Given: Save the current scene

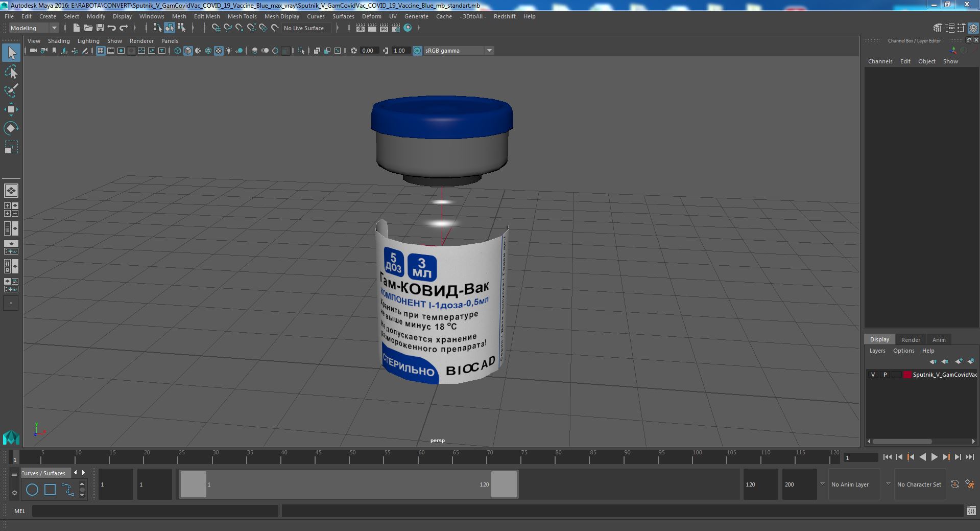Looking at the screenshot, I should (x=100, y=28).
